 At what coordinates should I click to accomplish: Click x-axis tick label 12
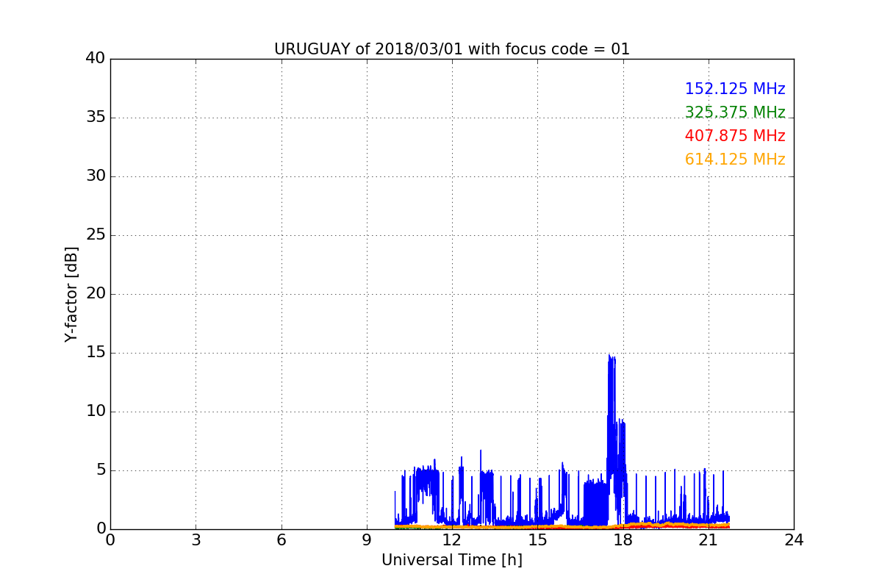452,540
